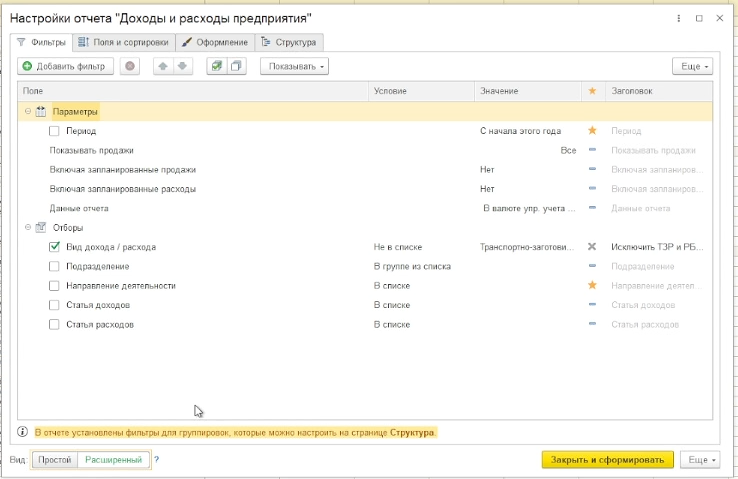Open help question mark link
This screenshot has height=479, width=738.
pyautogui.click(x=157, y=460)
